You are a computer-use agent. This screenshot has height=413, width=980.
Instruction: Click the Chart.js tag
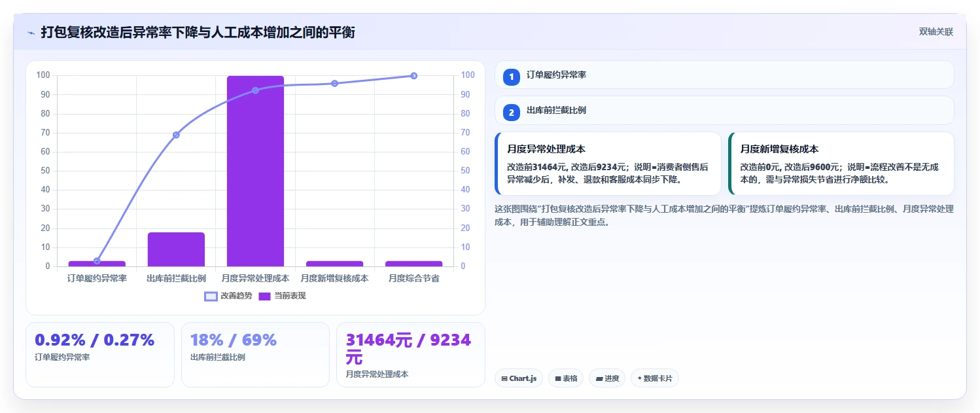point(519,378)
